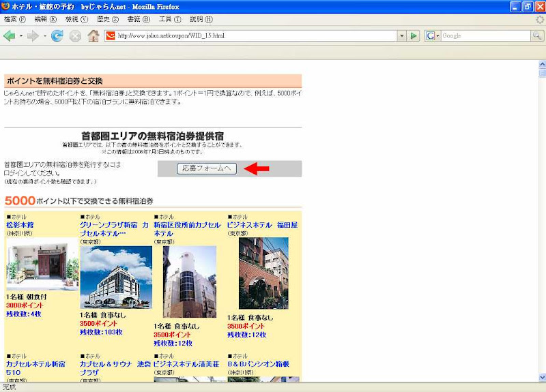Click the scrollbar up arrow

coord(542,64)
